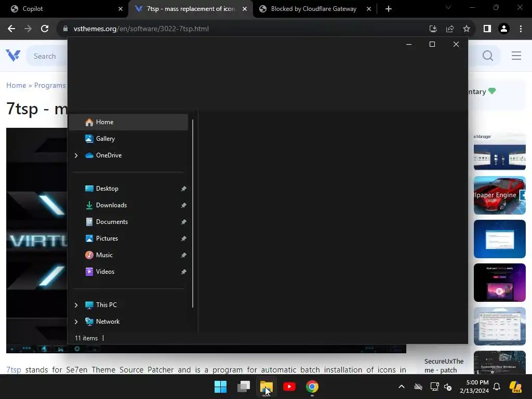
Task: Select OneDrive in the navigation pane
Action: click(x=109, y=155)
